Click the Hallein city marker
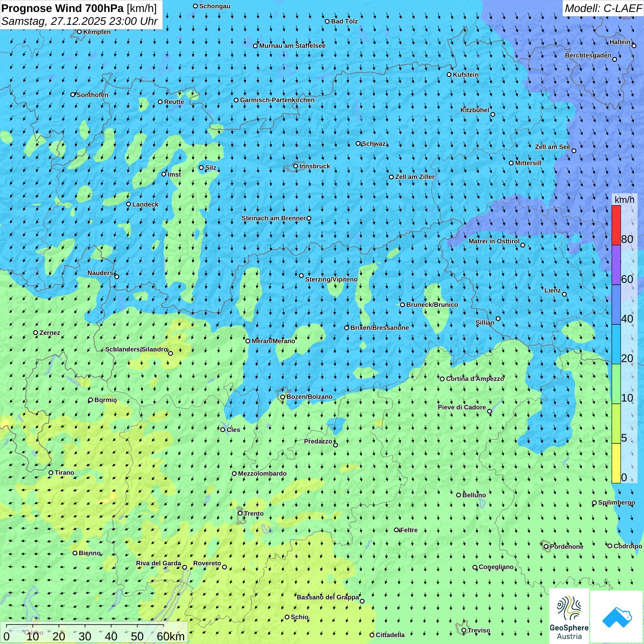Viewport: 644px width, 644px height. [634, 46]
